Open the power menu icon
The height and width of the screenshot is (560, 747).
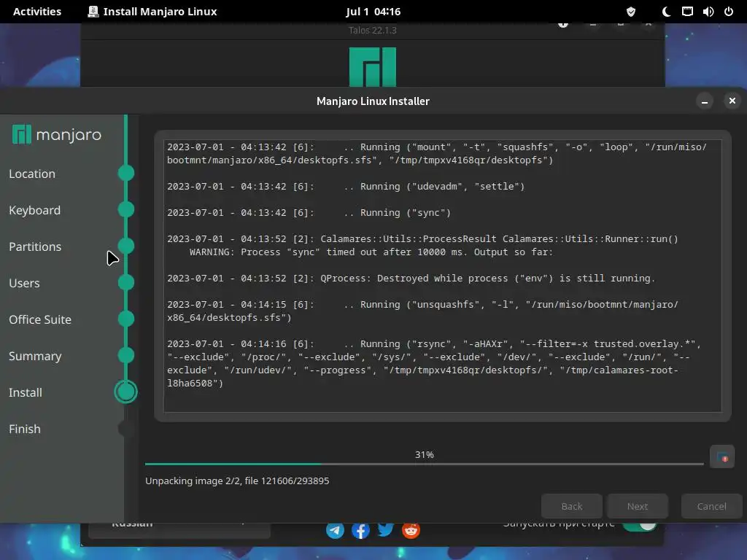pos(729,12)
